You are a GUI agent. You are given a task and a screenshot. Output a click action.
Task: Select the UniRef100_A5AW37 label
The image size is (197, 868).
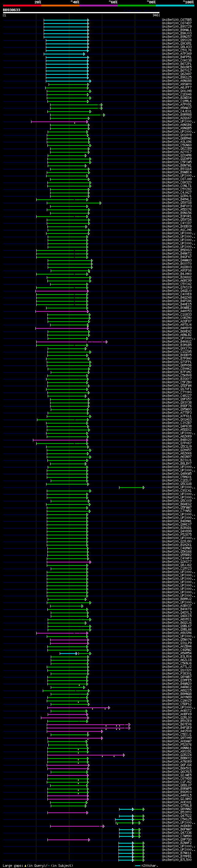[x=177, y=108]
